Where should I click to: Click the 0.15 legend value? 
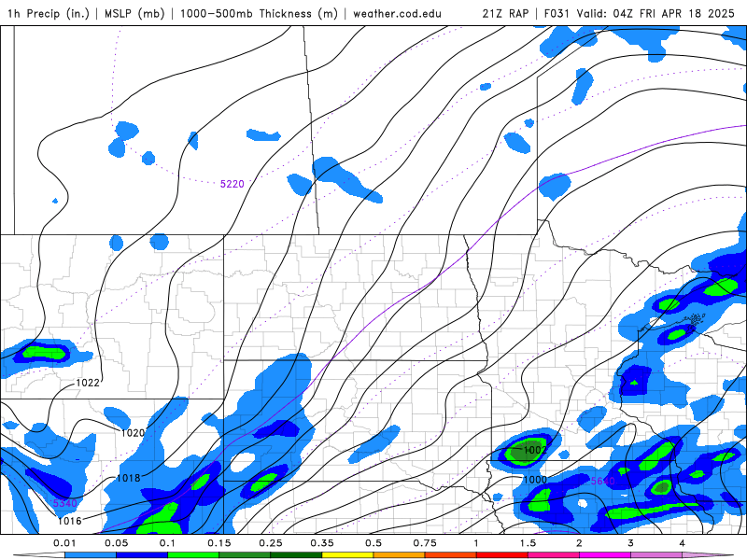(x=219, y=543)
